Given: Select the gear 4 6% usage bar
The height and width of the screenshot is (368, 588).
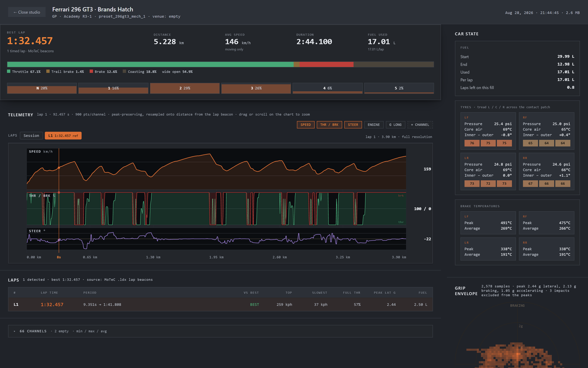Looking at the screenshot, I should [x=327, y=88].
